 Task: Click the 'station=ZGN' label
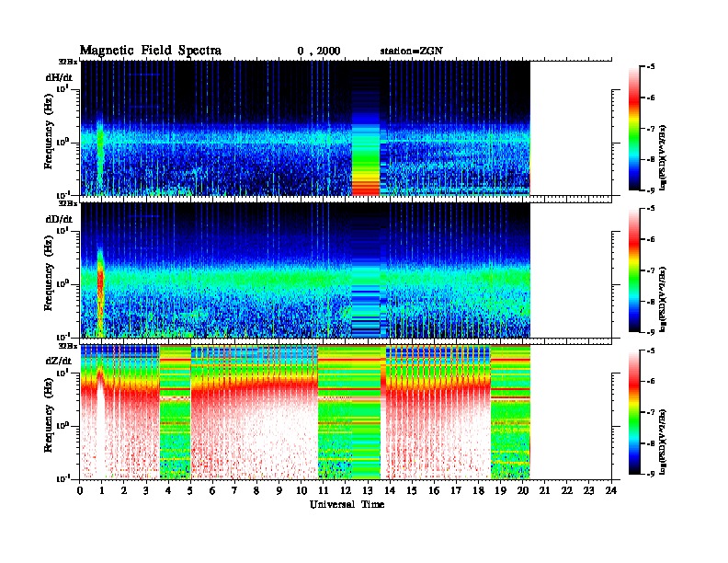[411, 52]
